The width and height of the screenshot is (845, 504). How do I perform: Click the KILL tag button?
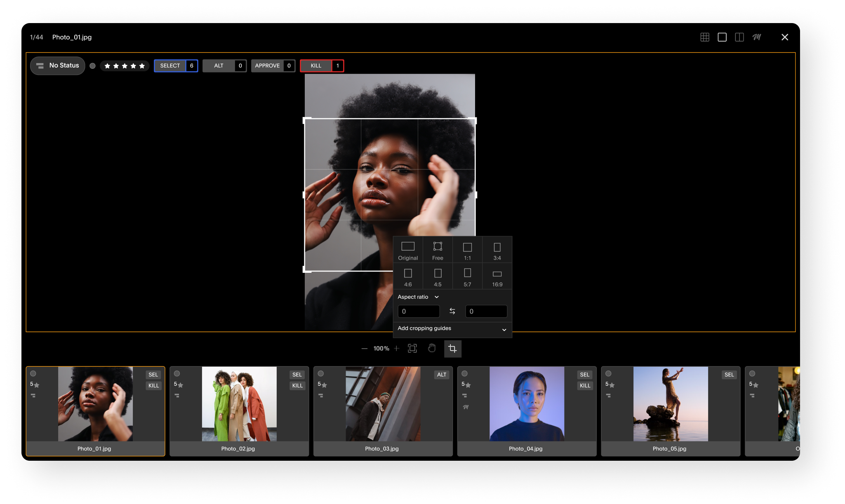[x=316, y=66]
